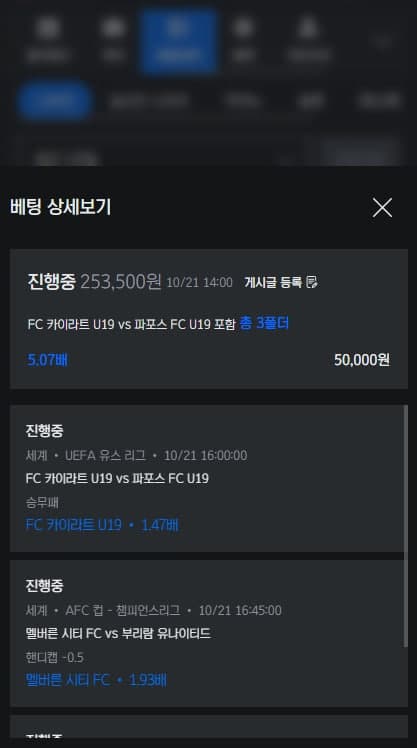Click the 10/21 14:00 bet timestamp
417x748 pixels.
tap(199, 282)
